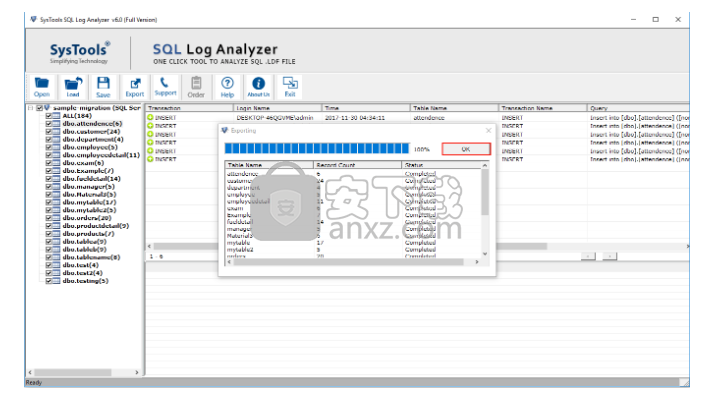This screenshot has width=717, height=405.
Task: Uncheck the sample-migration root checkbox
Action: click(x=39, y=108)
